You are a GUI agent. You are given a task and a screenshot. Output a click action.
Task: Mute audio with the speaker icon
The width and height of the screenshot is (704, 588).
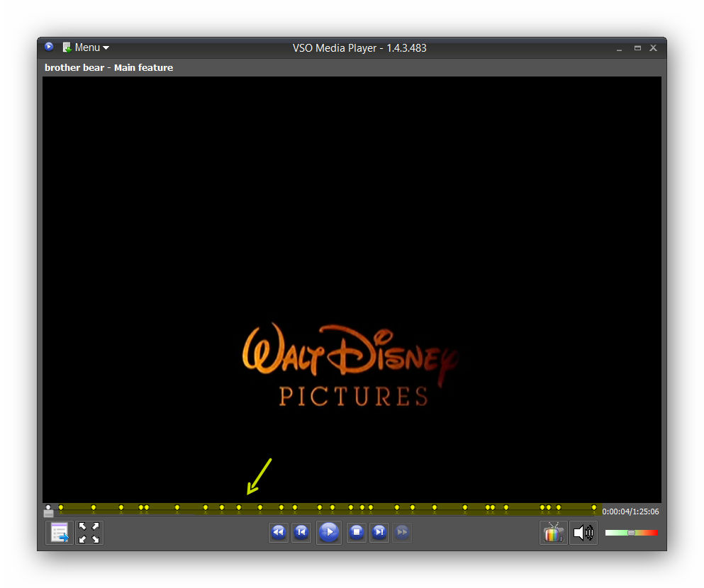coord(583,532)
